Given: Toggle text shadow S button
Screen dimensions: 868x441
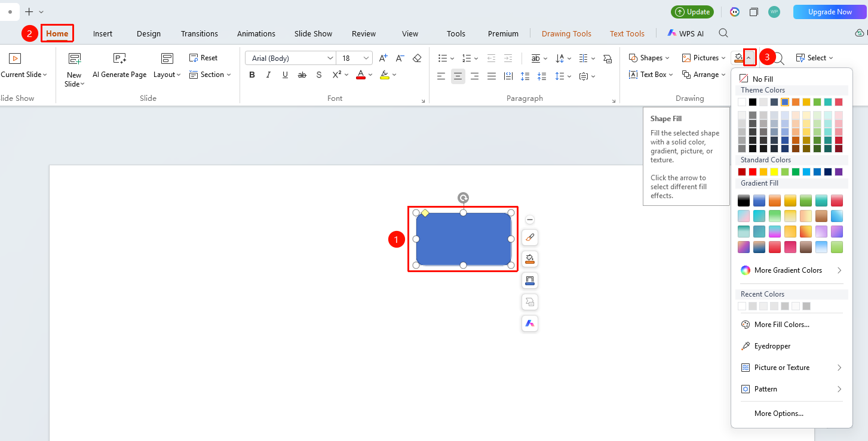Looking at the screenshot, I should 319,75.
